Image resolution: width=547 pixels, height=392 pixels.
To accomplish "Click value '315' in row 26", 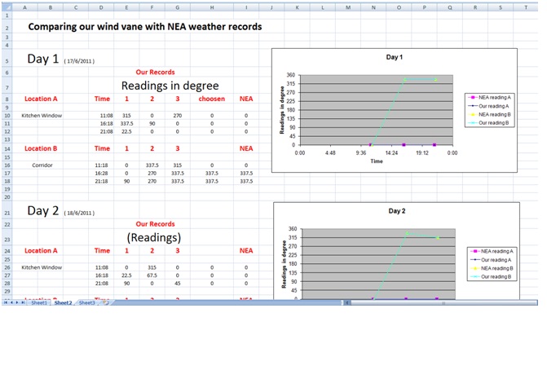I will coord(152,267).
